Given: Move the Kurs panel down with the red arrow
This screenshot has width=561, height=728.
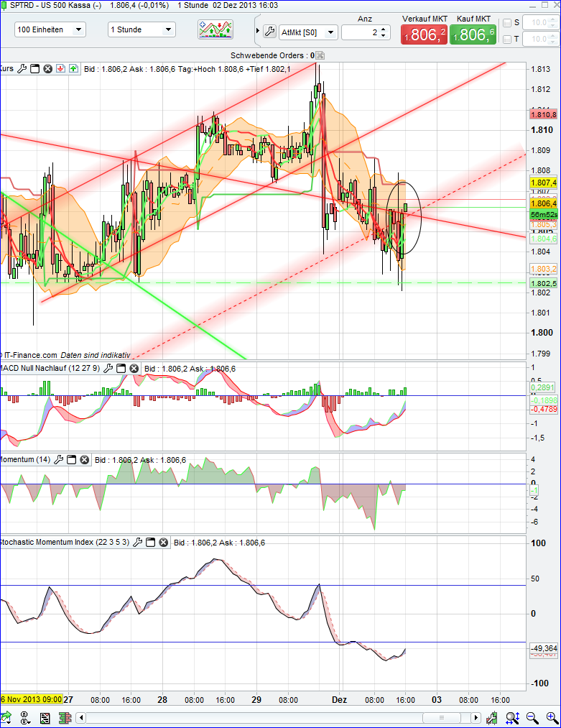Looking at the screenshot, I should click(x=61, y=69).
